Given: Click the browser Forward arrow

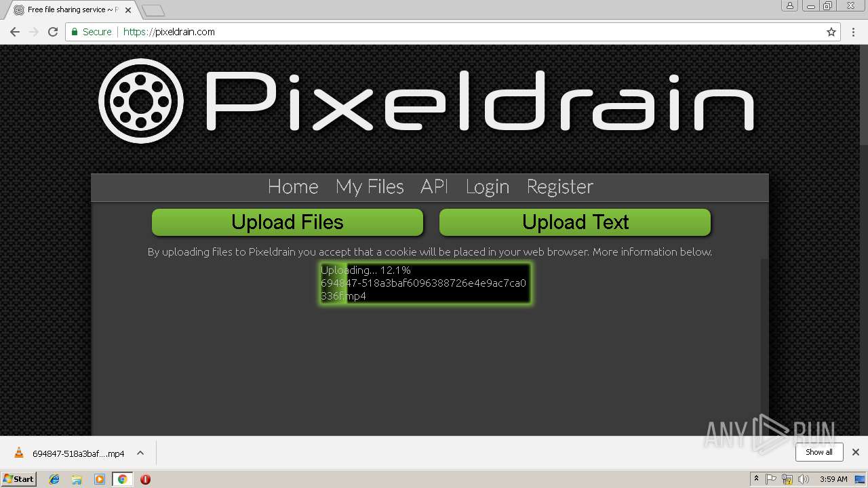Looking at the screenshot, I should (x=33, y=32).
